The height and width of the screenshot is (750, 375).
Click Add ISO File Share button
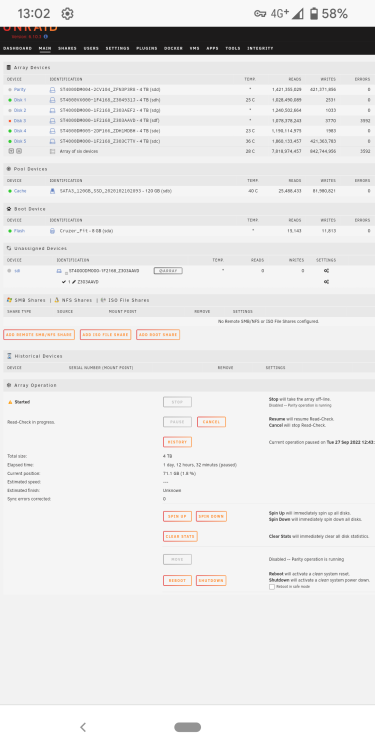click(x=105, y=335)
